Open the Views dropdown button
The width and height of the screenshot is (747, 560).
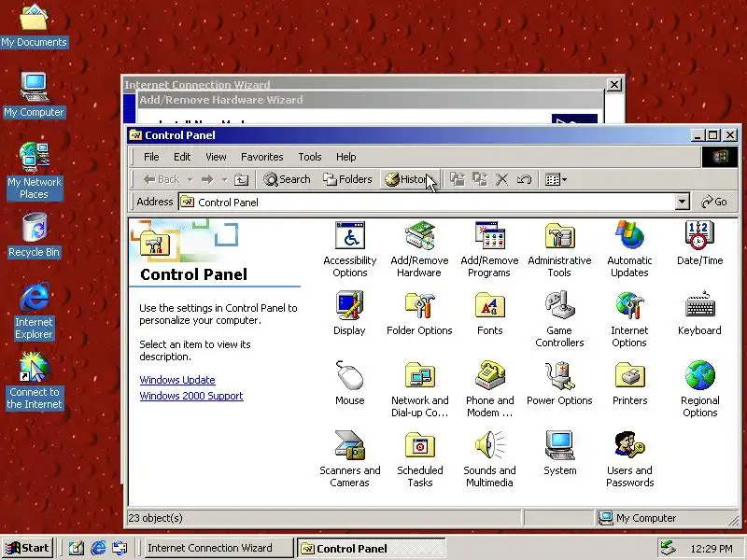[x=556, y=179]
